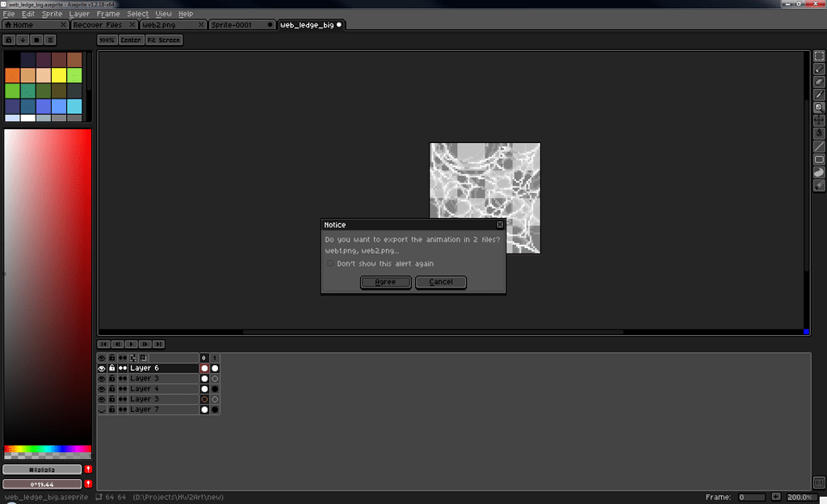This screenshot has width=827, height=504.
Task: Pick the orange palette swatch
Action: point(12,75)
